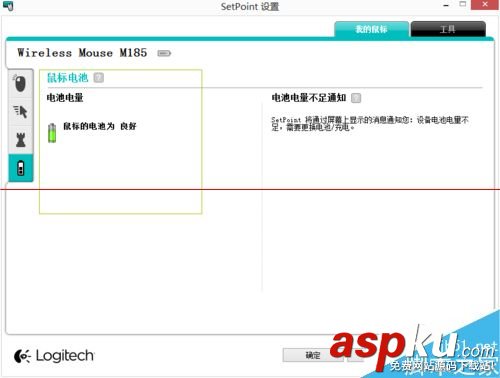Click the 确定 button
This screenshot has height=378, width=500.
(313, 355)
